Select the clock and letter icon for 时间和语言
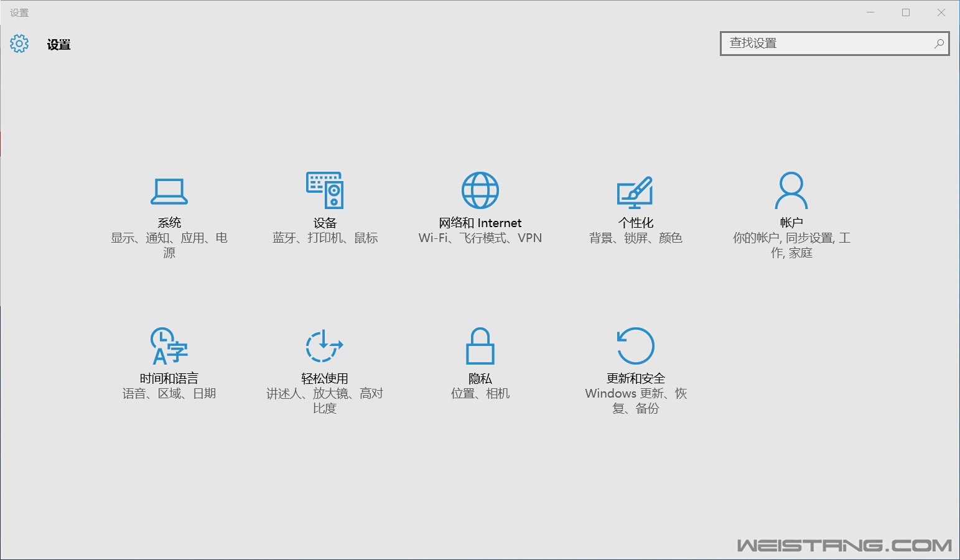The image size is (960, 560). [x=169, y=346]
